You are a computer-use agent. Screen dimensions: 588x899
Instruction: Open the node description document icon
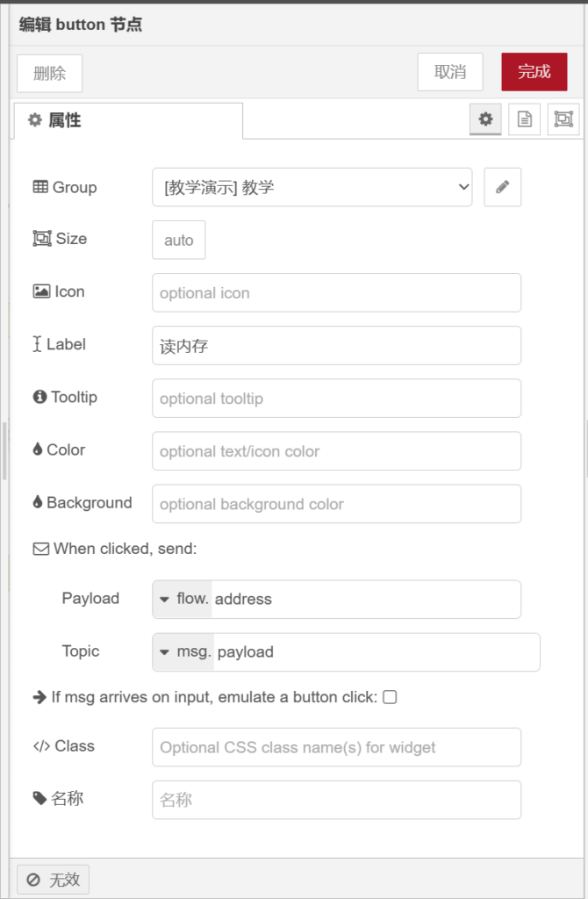tap(525, 119)
